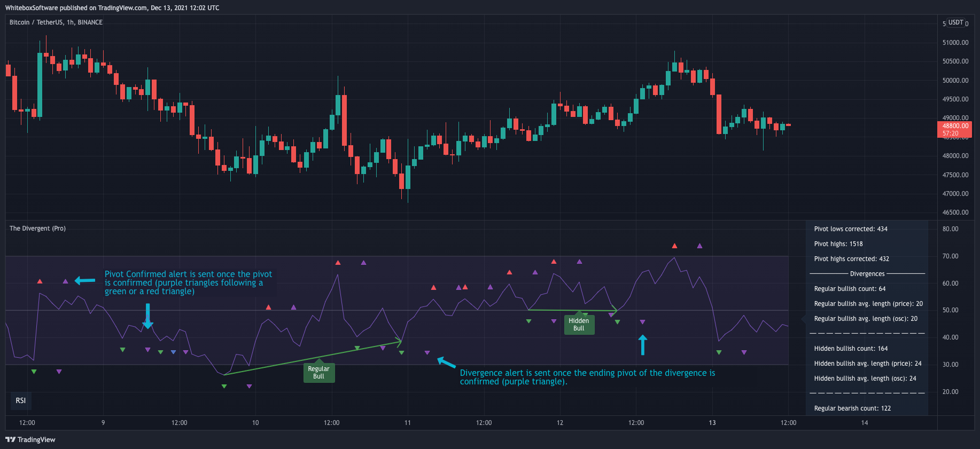This screenshot has height=449, width=980.
Task: Click 'Pivot highs: 1518' row
Action: click(838, 244)
